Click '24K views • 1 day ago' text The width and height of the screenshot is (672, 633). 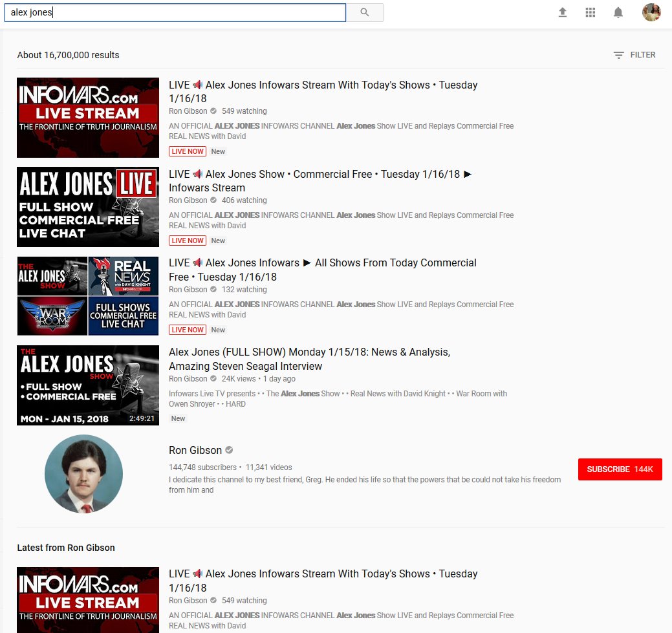click(x=259, y=378)
